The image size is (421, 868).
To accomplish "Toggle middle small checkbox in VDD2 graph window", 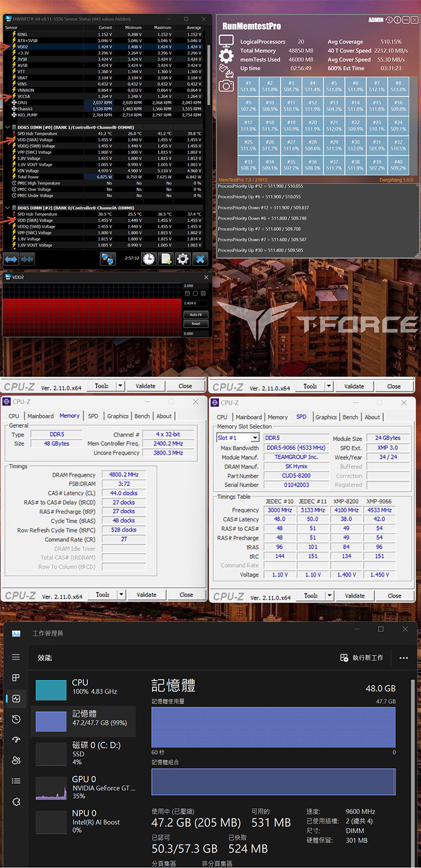I will (x=195, y=293).
